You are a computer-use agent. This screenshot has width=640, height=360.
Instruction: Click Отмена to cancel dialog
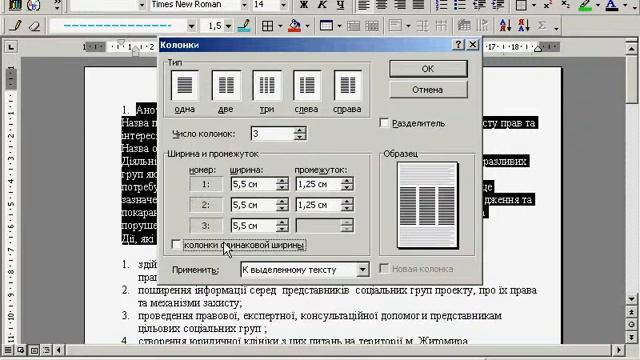click(428, 89)
